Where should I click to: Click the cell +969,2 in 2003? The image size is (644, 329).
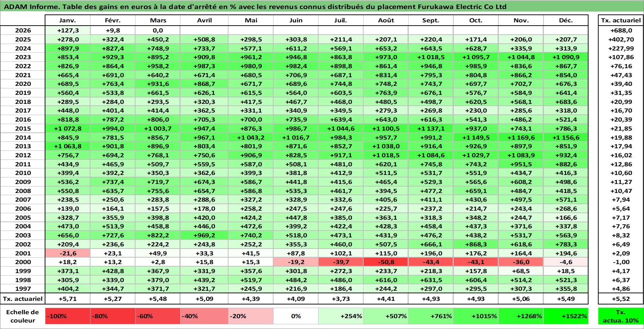click(x=204, y=235)
